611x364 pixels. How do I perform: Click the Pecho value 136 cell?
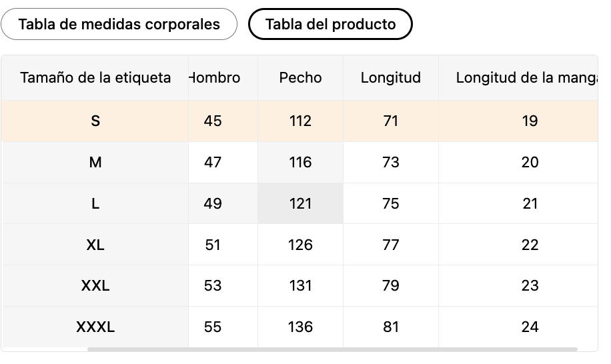(300, 327)
